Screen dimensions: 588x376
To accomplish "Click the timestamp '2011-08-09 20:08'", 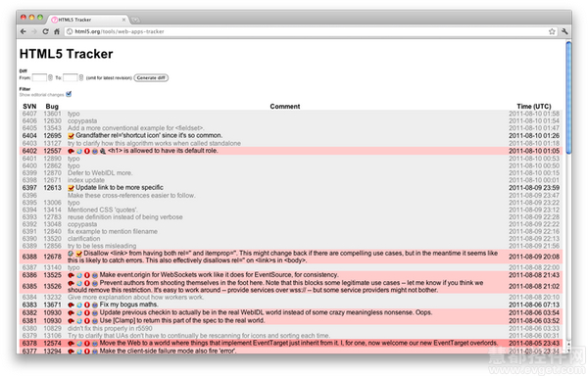I will point(534,257).
